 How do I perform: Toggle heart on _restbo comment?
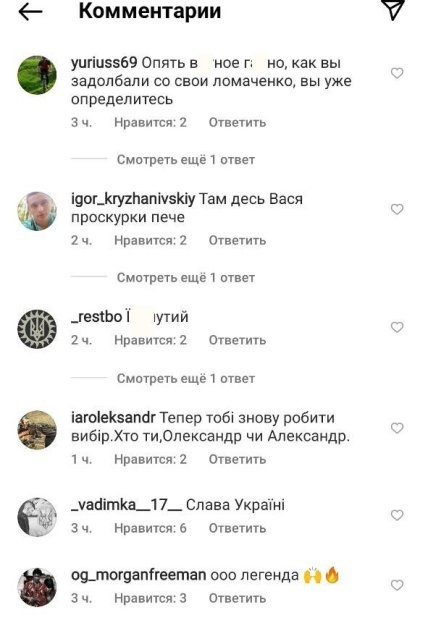(x=397, y=327)
